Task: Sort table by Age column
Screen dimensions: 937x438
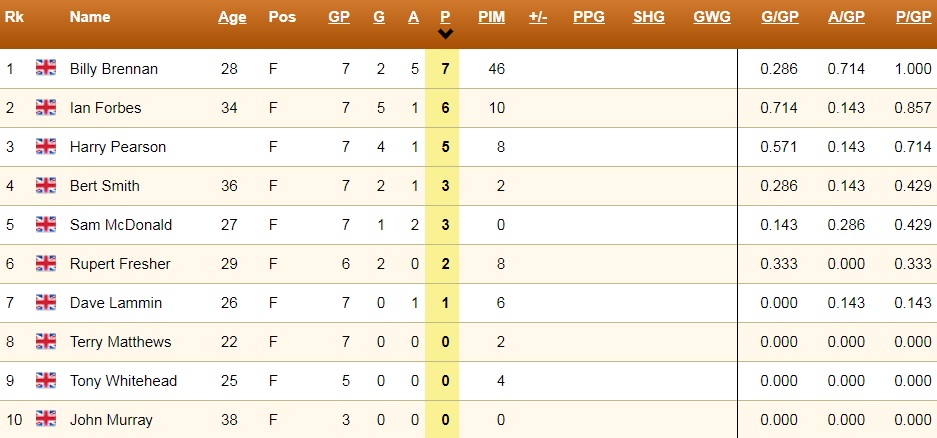Action: pos(232,17)
